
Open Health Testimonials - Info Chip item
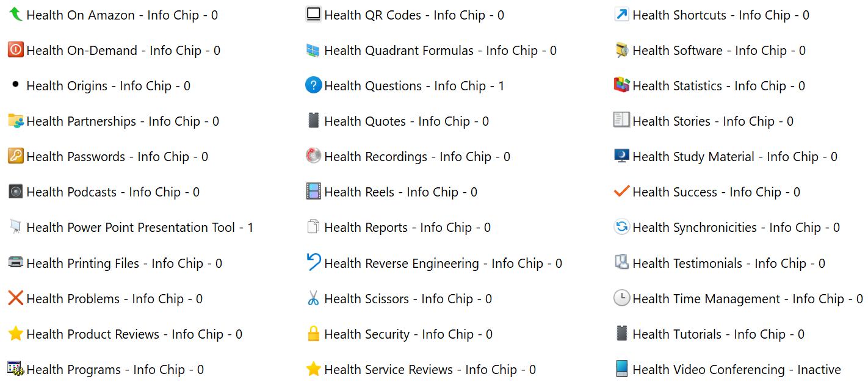point(728,264)
